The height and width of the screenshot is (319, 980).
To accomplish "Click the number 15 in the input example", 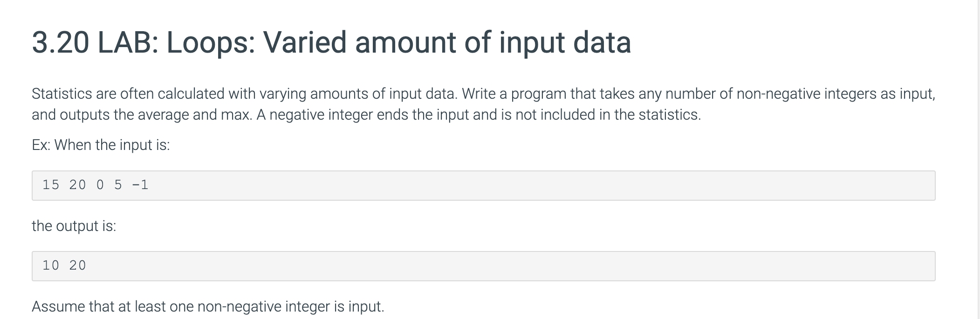I will point(51,185).
